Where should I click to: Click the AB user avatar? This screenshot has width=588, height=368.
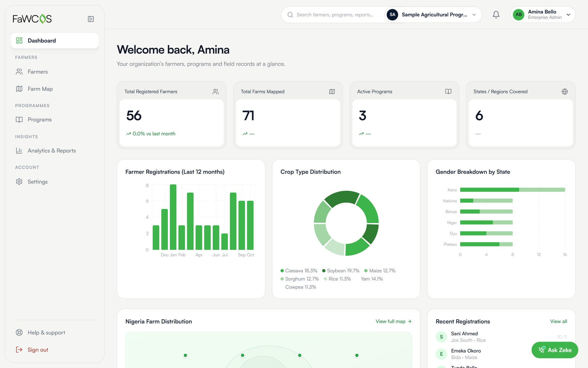pos(518,15)
